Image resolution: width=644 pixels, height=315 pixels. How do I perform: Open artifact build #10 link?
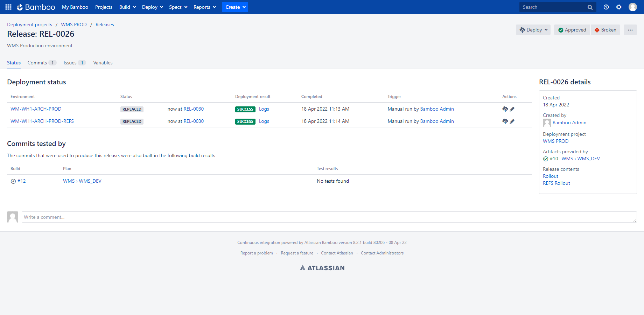pyautogui.click(x=554, y=159)
